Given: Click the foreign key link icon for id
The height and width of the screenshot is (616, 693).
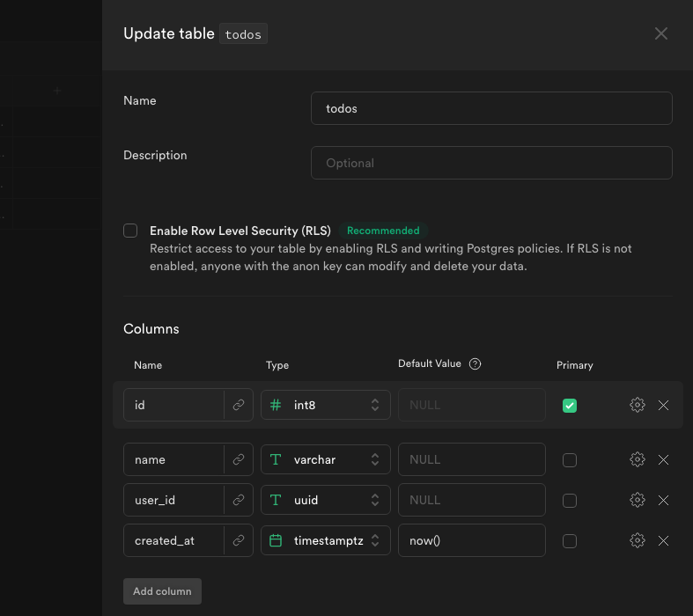Looking at the screenshot, I should click(x=239, y=405).
